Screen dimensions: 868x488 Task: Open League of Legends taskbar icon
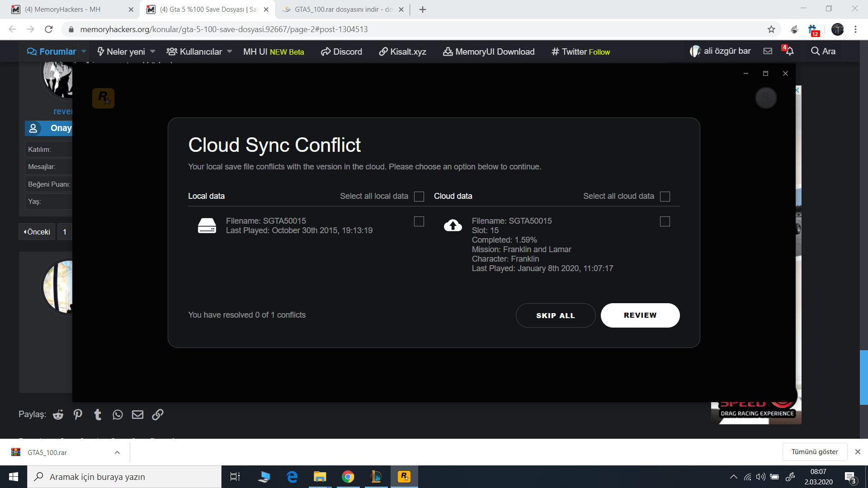(x=376, y=477)
